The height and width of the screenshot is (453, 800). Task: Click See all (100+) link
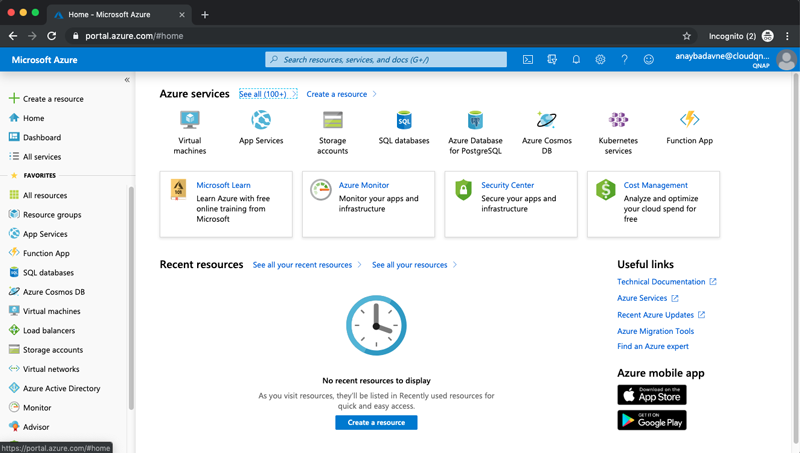[x=263, y=94]
